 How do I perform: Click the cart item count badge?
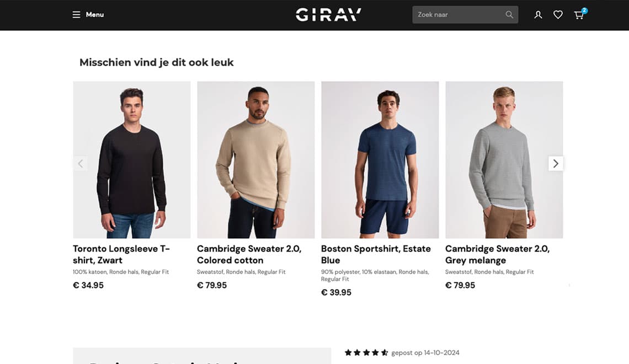point(584,10)
